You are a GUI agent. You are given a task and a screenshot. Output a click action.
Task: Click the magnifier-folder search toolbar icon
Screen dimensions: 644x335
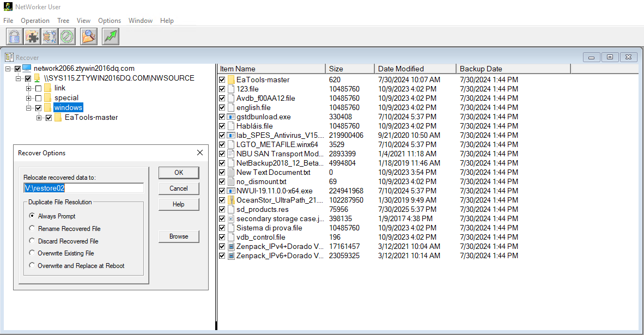(x=89, y=36)
